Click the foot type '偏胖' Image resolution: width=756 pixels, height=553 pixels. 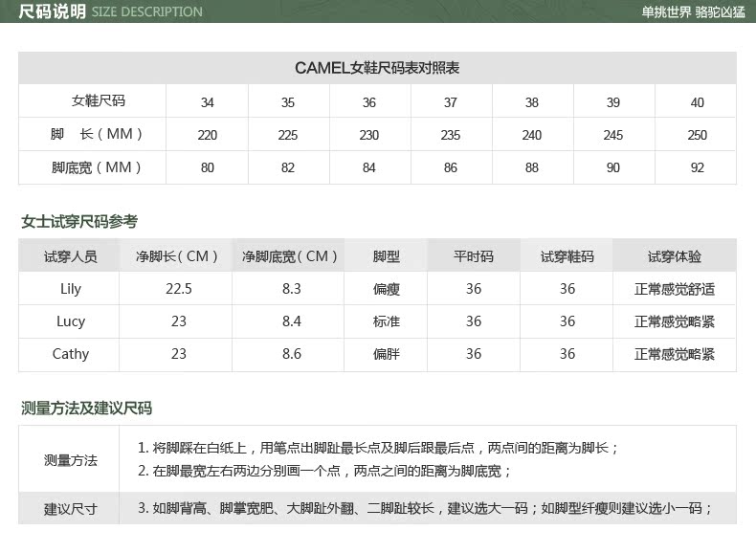[387, 354]
